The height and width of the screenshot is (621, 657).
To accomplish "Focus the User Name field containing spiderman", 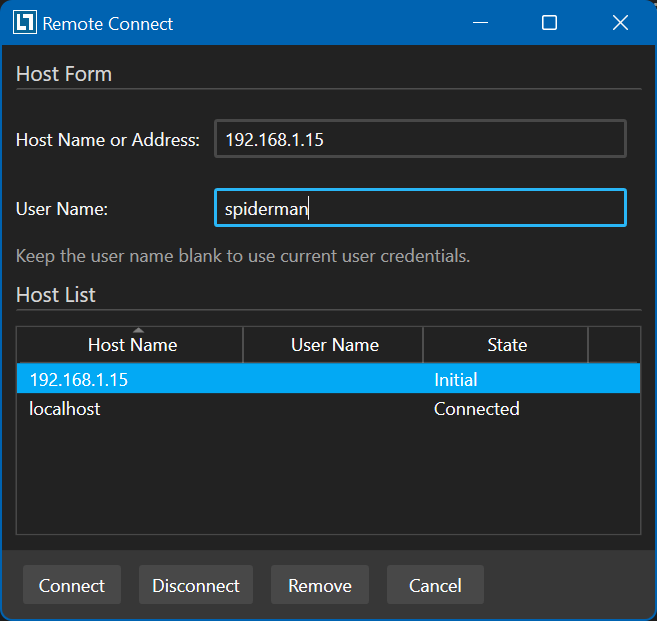I will click(420, 208).
